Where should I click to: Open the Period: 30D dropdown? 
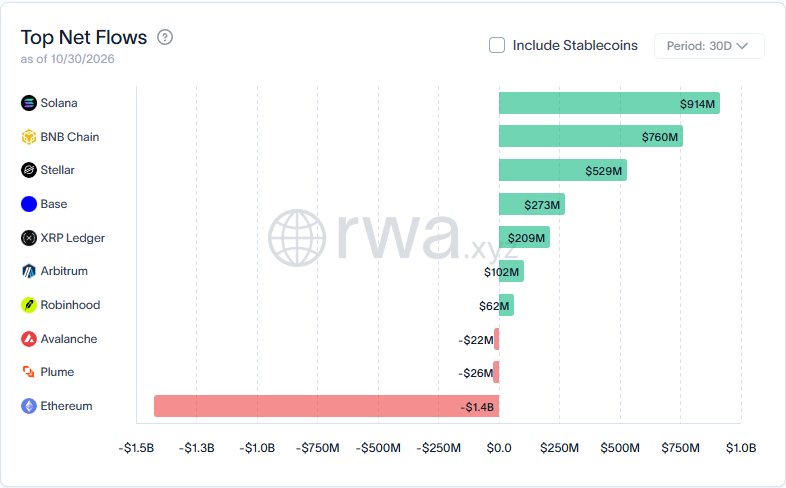click(x=709, y=46)
